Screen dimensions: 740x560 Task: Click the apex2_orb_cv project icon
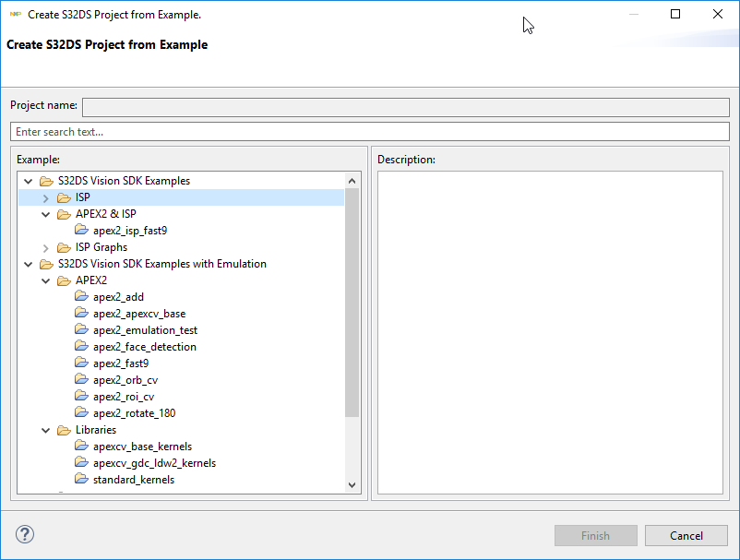81,380
